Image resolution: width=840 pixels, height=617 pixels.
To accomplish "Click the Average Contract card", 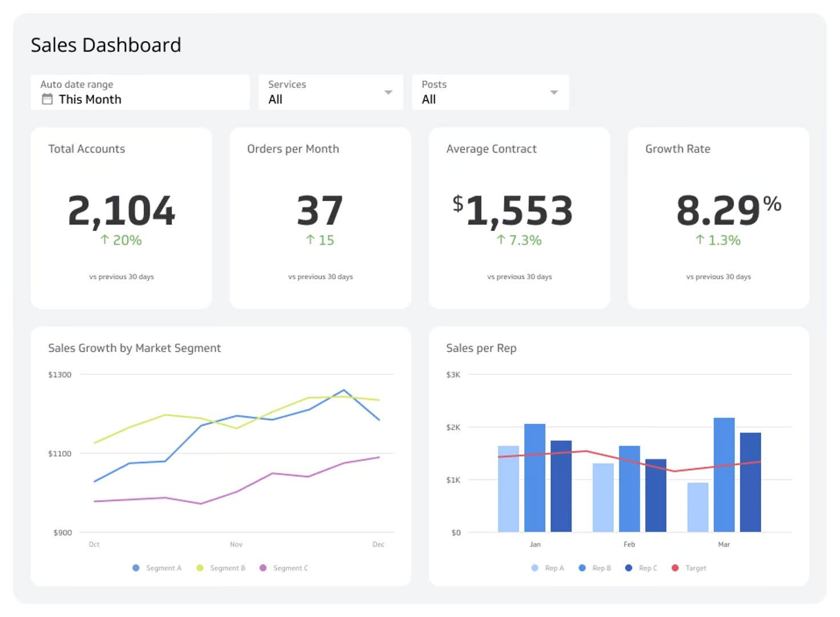I will [519, 218].
